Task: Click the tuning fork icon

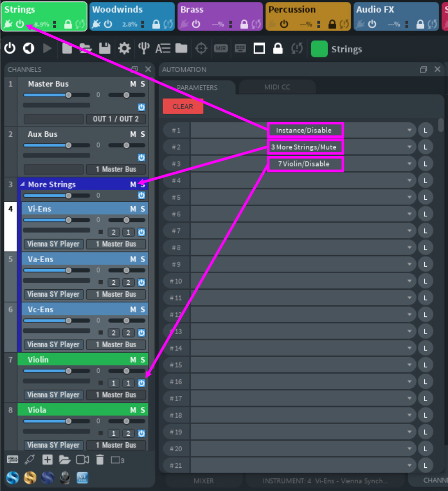Action: (144, 48)
